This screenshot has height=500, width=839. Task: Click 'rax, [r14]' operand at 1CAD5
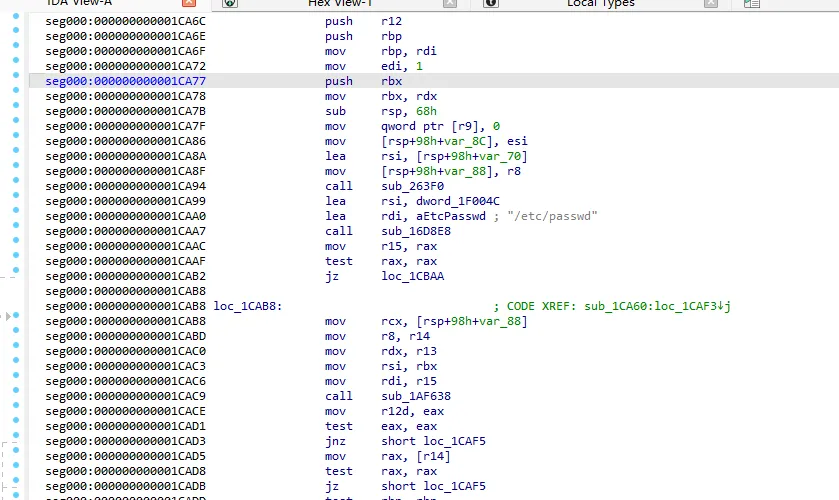tap(416, 456)
